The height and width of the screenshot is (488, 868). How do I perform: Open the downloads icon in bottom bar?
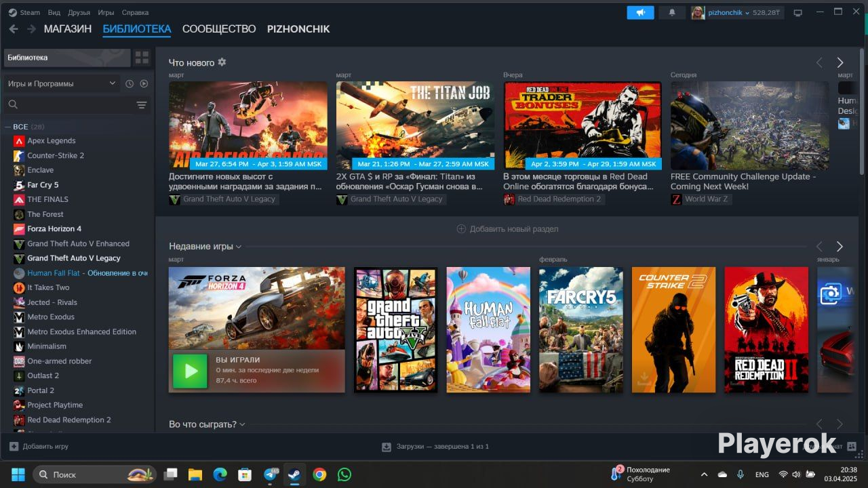[x=387, y=447]
